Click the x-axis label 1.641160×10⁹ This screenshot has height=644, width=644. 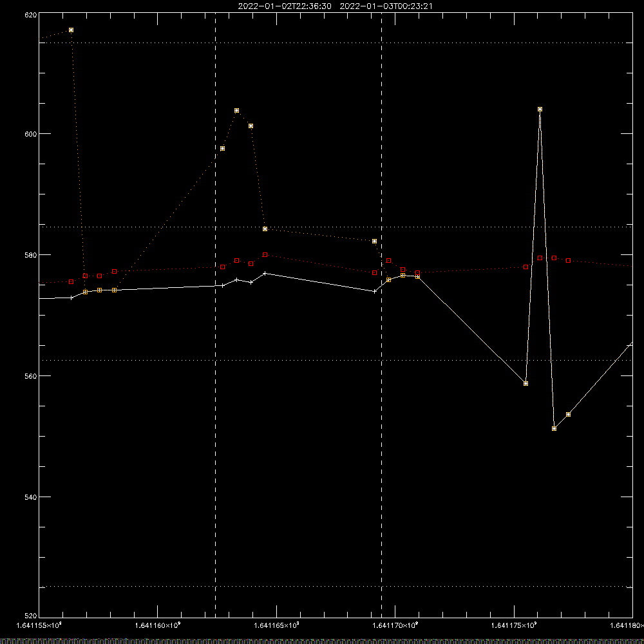click(158, 625)
